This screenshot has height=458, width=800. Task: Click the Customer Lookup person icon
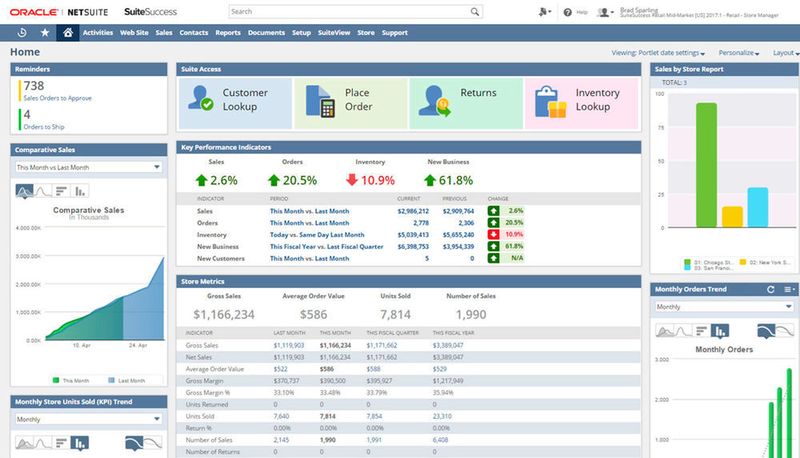click(x=201, y=98)
